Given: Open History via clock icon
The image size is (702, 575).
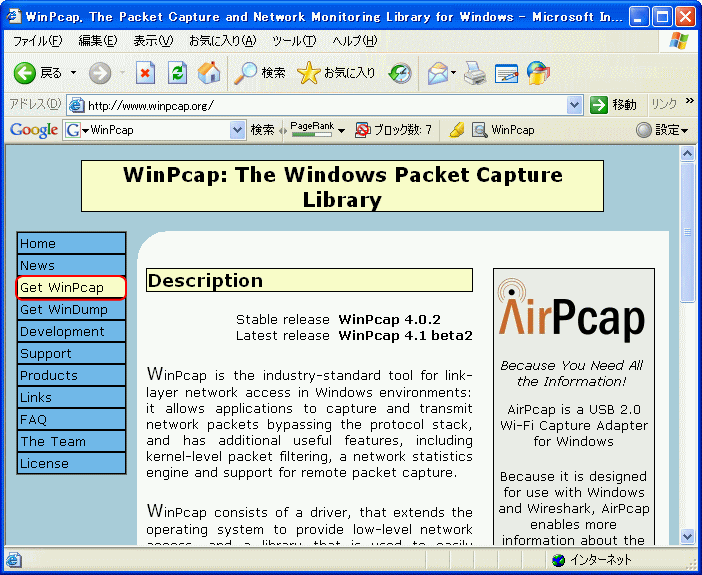Looking at the screenshot, I should pos(400,73).
